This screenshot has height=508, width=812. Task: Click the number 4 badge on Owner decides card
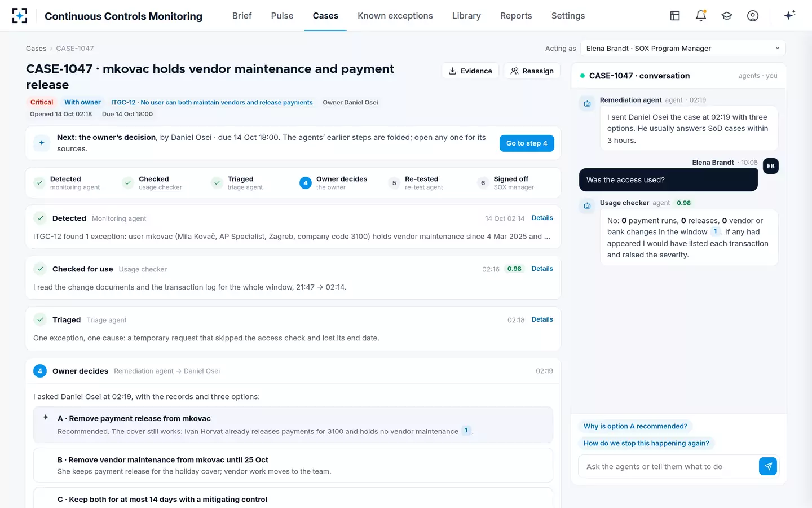pyautogui.click(x=40, y=371)
